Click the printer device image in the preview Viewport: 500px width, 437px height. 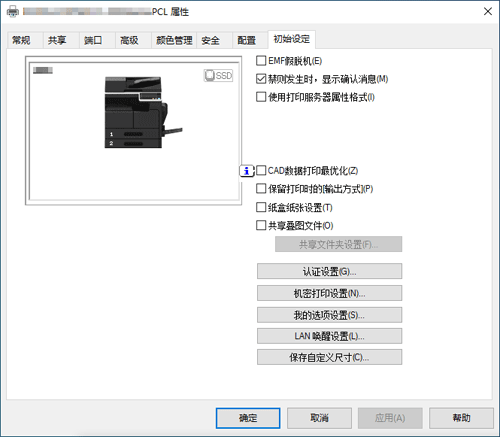[143, 112]
